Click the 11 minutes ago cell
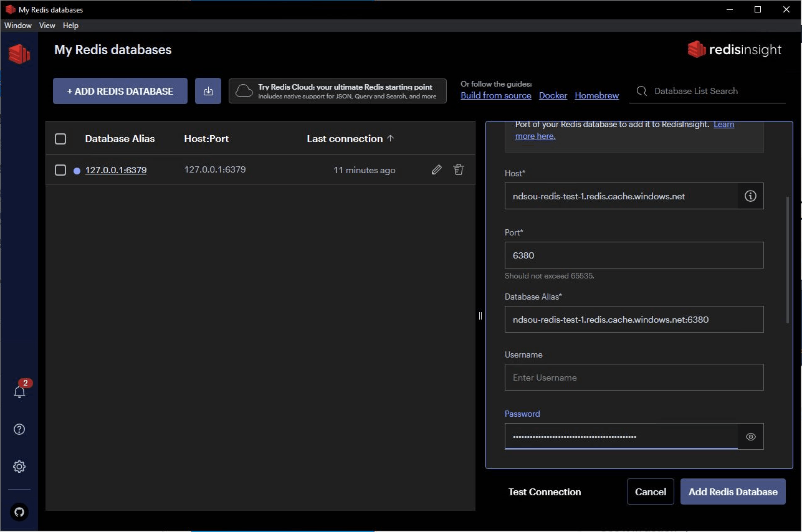Screen dimensions: 802x532 click(365, 170)
